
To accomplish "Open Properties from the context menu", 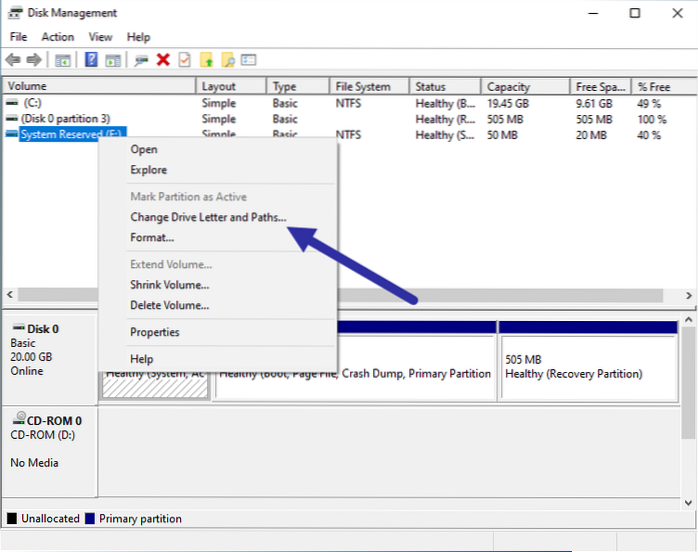I will click(x=155, y=332).
